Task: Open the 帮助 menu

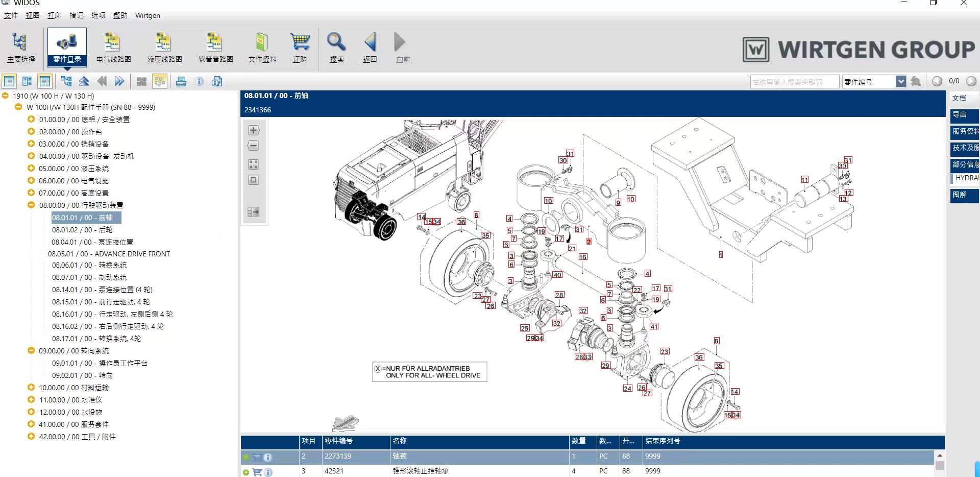Action: tap(120, 15)
